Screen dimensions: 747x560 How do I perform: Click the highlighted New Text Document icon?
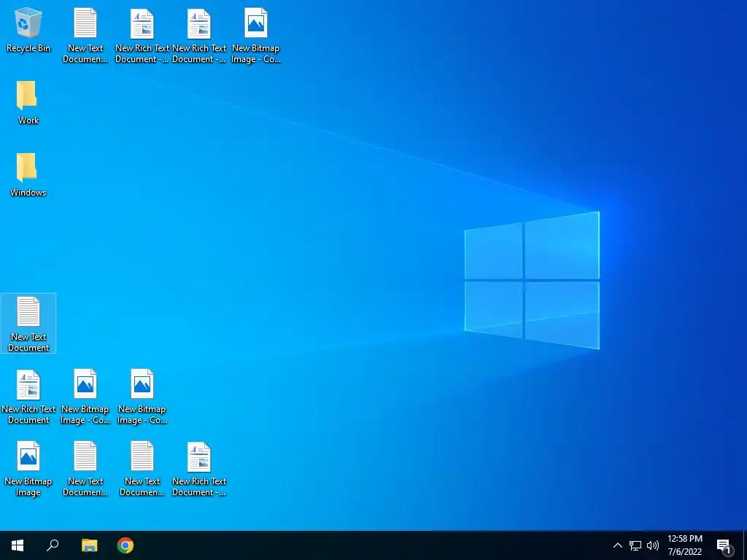pyautogui.click(x=28, y=323)
